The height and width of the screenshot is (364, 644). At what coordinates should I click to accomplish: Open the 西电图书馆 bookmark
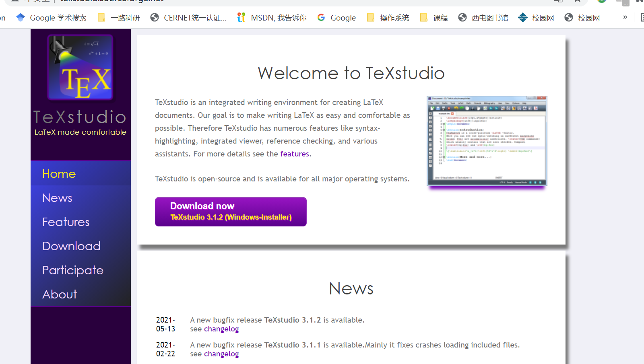coord(483,18)
